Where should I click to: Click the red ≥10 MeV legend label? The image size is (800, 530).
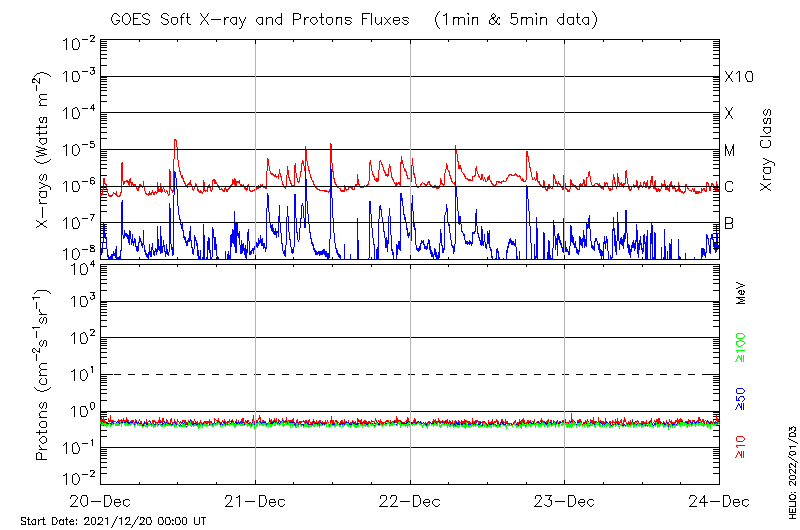(741, 447)
